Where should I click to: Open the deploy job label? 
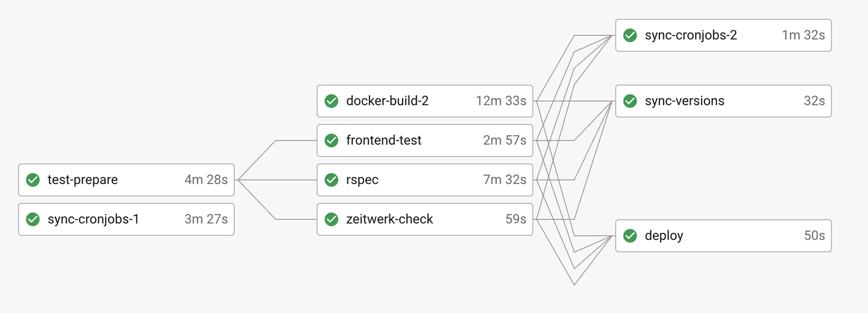pos(664,236)
